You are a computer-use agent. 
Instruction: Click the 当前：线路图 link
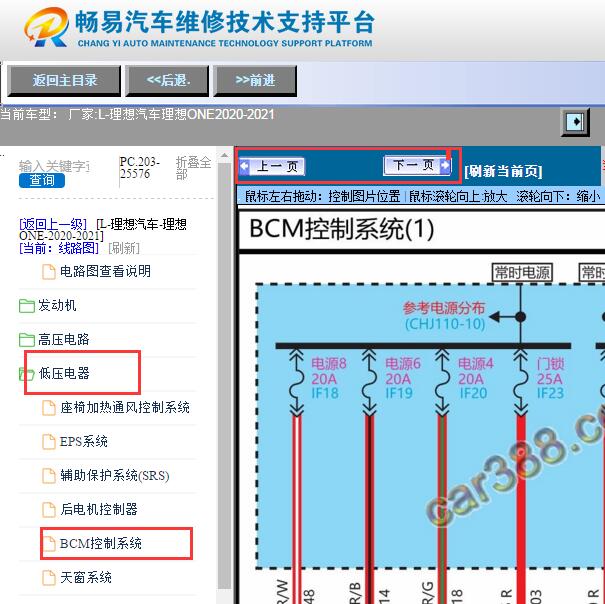coord(59,248)
